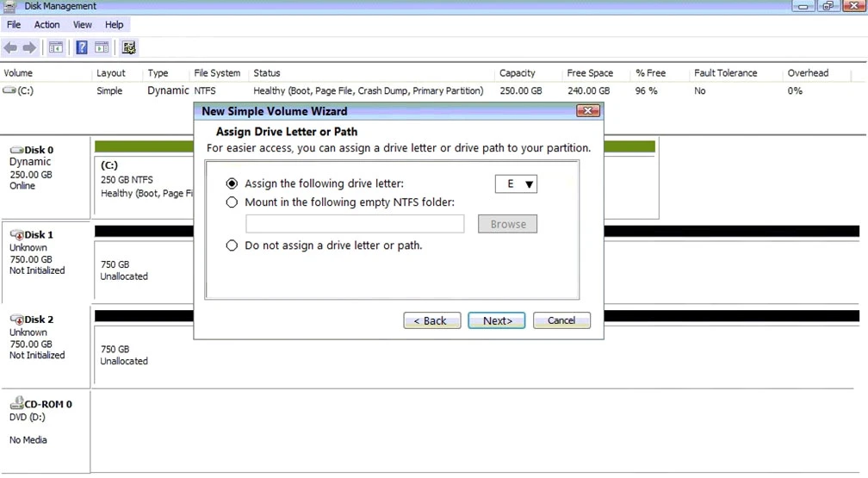Cancel the New Simple Volume Wizard

click(x=561, y=320)
